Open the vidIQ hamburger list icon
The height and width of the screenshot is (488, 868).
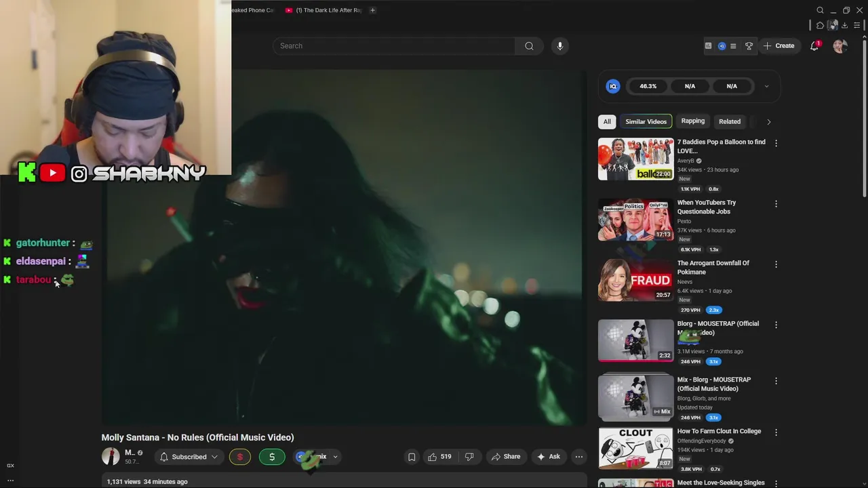[x=733, y=46]
